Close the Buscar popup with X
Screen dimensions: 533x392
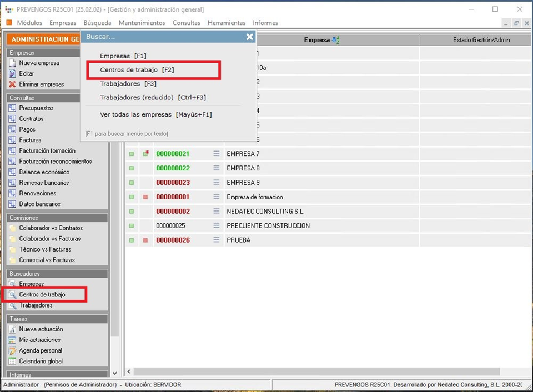point(250,37)
